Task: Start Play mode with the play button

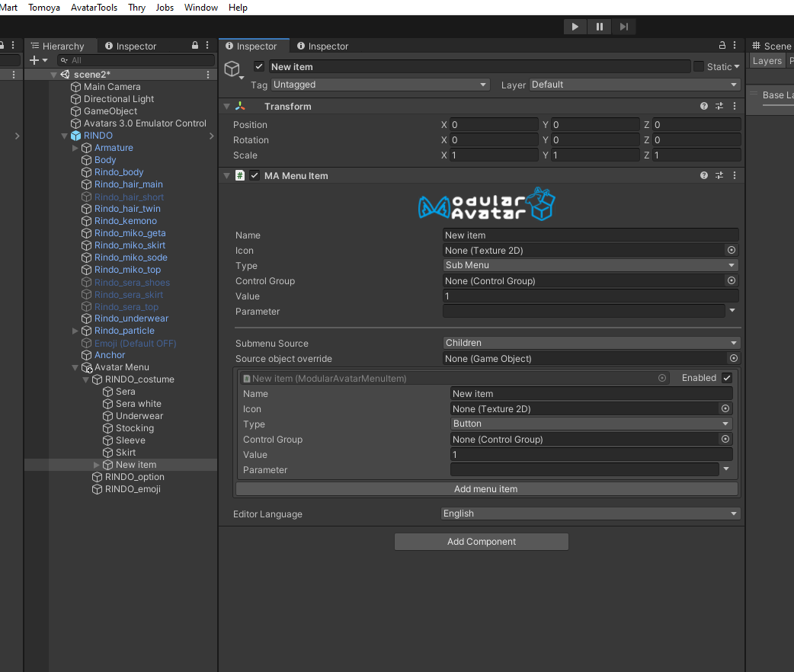Action: (x=575, y=27)
